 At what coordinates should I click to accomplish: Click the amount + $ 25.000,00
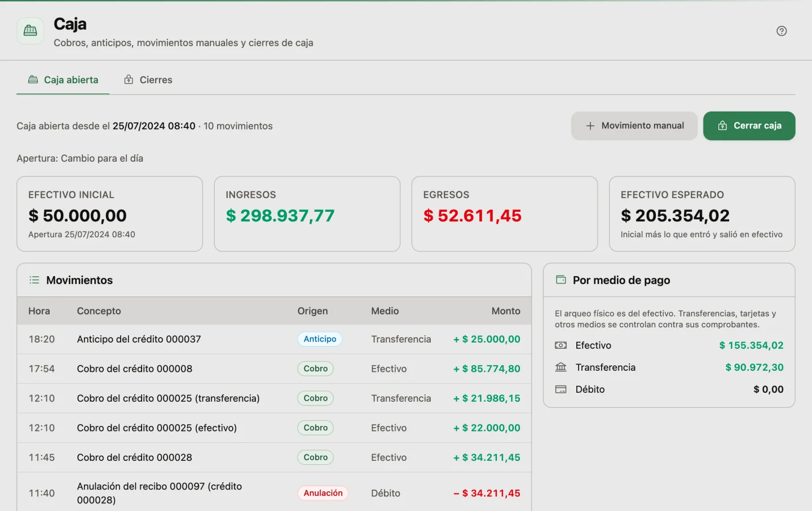pyautogui.click(x=487, y=339)
